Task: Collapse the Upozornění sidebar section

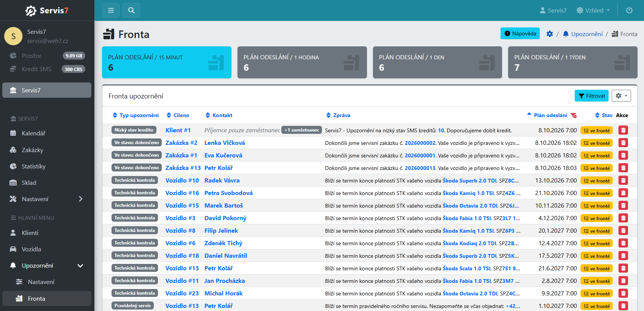Action: click(80, 265)
